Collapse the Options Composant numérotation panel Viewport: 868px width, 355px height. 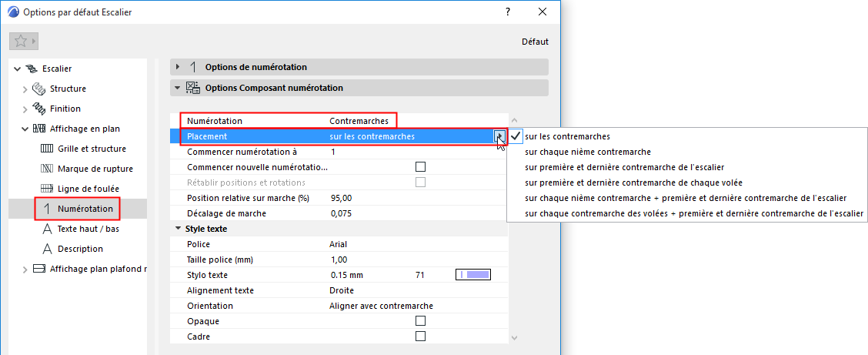pos(178,88)
